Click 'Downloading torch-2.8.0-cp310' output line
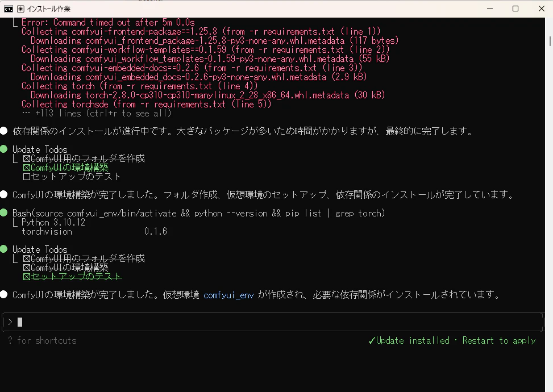The width and height of the screenshot is (553, 392). (x=207, y=95)
